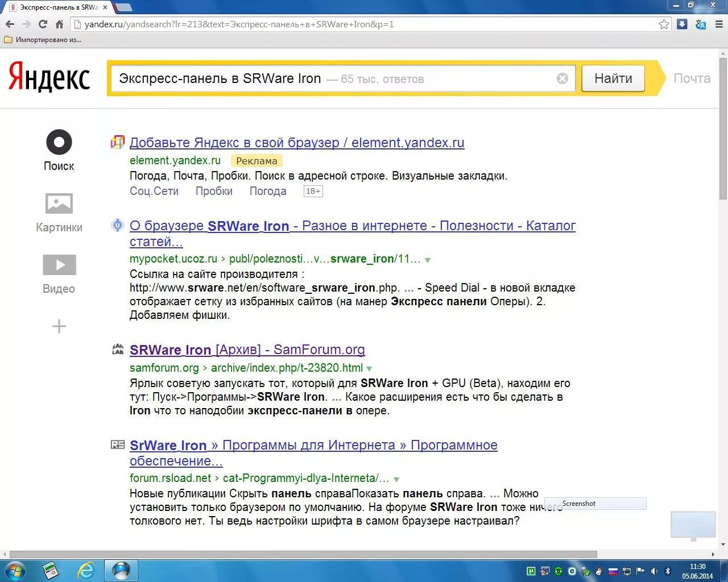Open the О браузере SRWare Iron result
The height and width of the screenshot is (582, 728).
point(353,234)
